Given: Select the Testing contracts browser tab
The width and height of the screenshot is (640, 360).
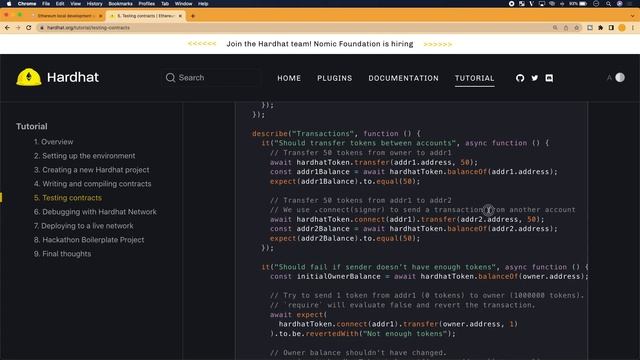Looking at the screenshot, I should click(146, 16).
